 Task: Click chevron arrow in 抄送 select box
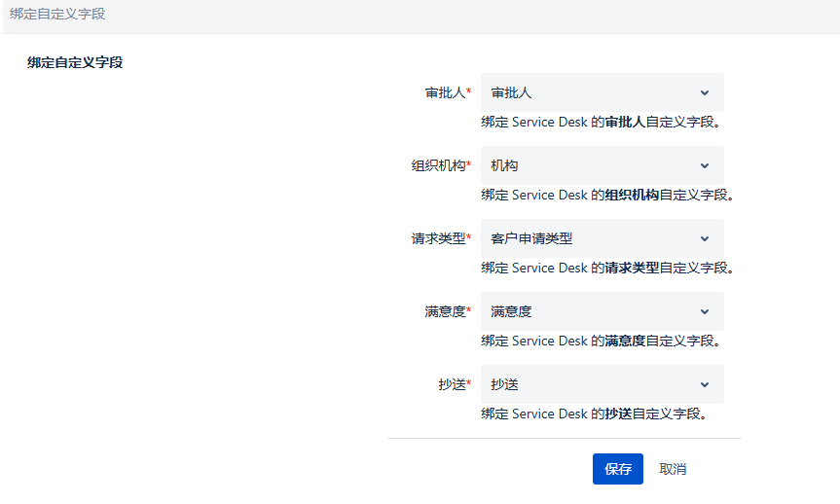point(705,385)
